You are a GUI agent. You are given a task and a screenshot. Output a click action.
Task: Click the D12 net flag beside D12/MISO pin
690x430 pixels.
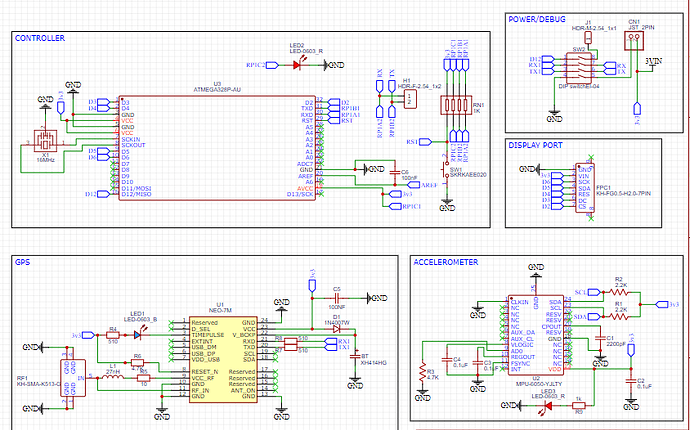[x=98, y=194]
